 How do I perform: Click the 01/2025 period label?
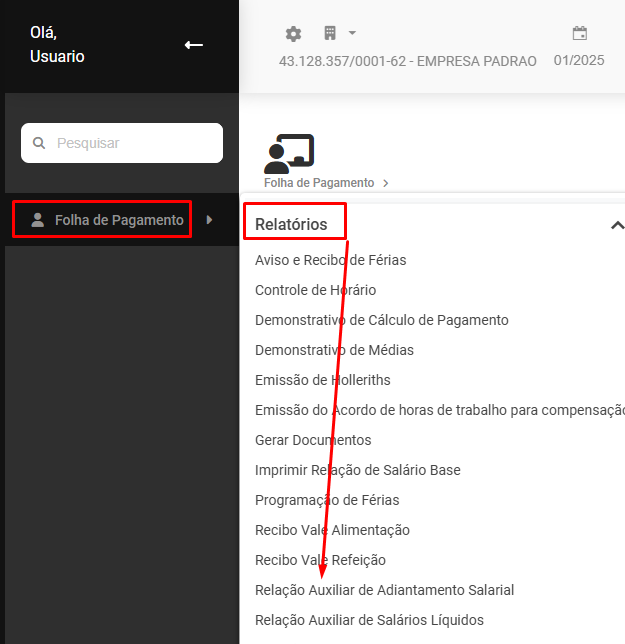pyautogui.click(x=579, y=60)
